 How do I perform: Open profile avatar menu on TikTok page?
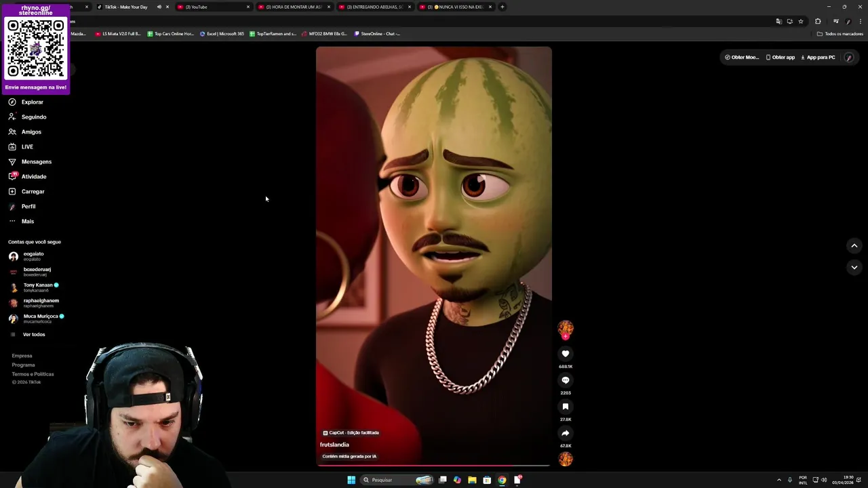point(849,58)
